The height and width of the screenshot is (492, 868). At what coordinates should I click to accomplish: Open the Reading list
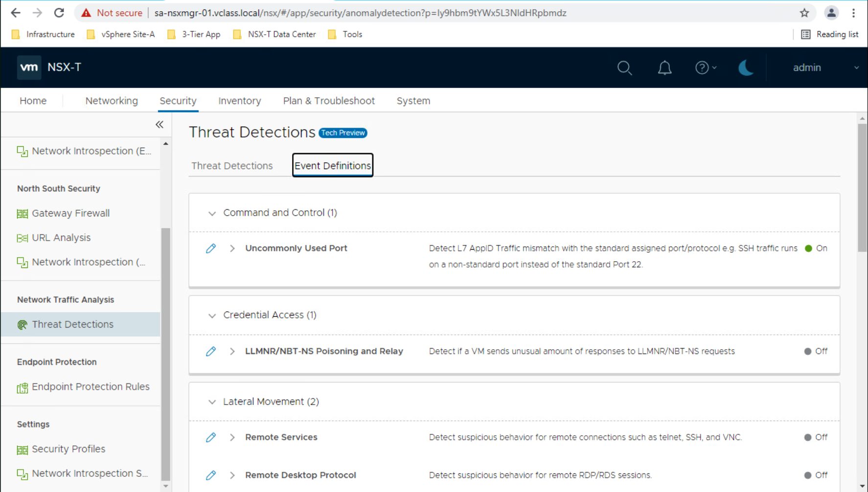click(x=829, y=34)
